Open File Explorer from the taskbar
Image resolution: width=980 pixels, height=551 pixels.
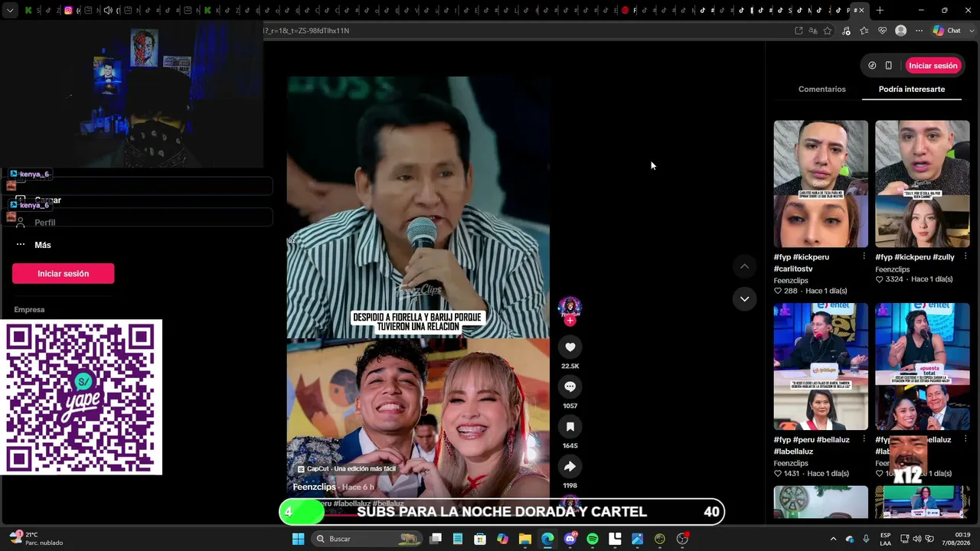pyautogui.click(x=525, y=539)
